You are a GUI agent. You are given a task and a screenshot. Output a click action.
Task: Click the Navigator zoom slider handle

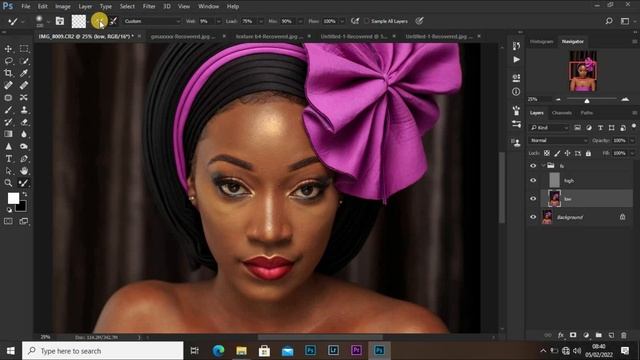coord(587,100)
